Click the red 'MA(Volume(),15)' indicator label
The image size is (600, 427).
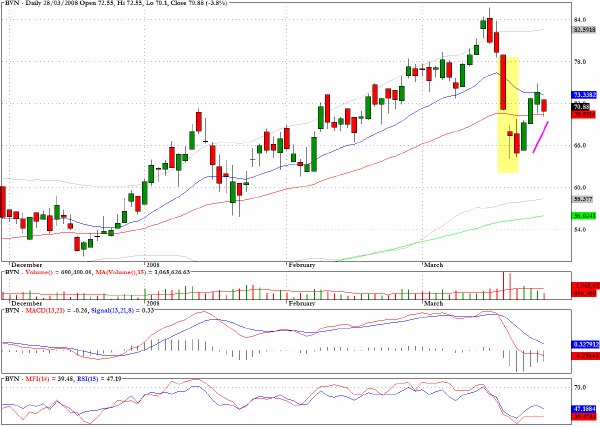click(x=119, y=272)
